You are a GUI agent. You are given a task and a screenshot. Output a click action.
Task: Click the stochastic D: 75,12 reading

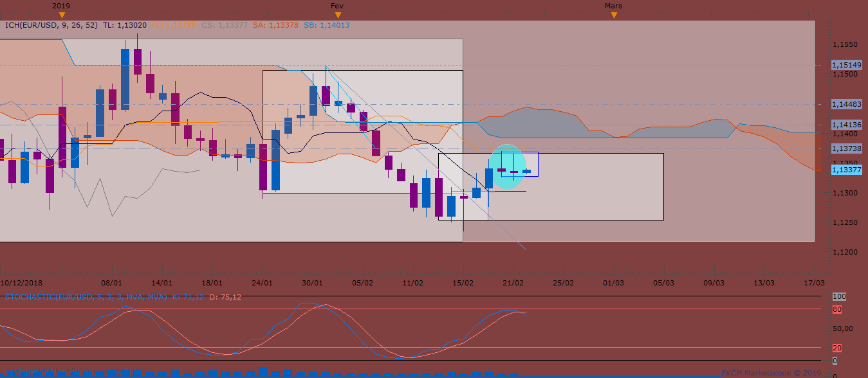click(225, 297)
